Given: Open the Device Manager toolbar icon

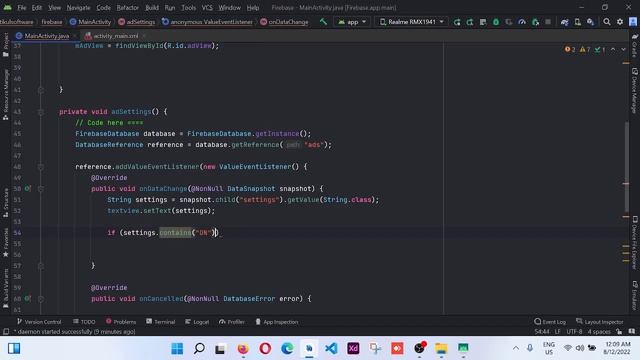Looking at the screenshot, I should (578, 22).
